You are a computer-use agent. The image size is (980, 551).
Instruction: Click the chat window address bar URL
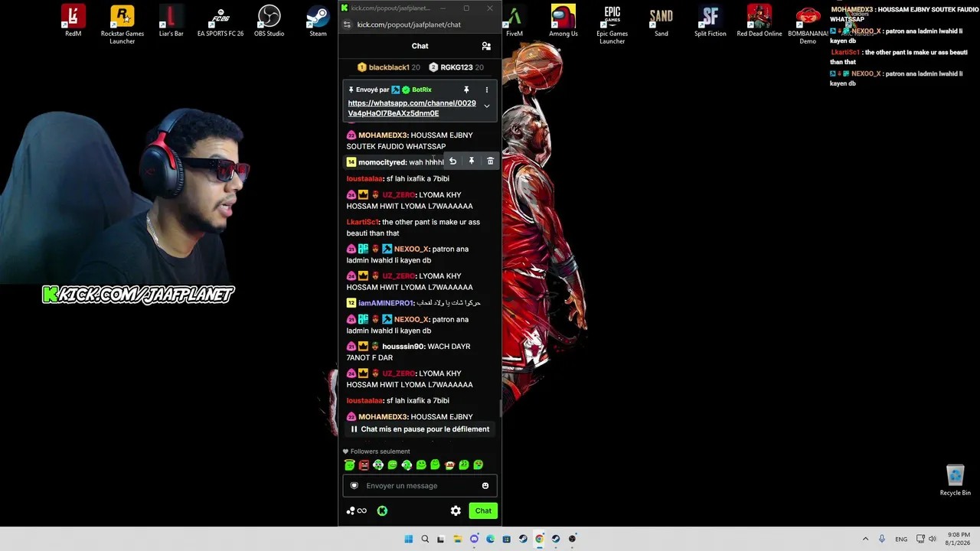tap(409, 24)
